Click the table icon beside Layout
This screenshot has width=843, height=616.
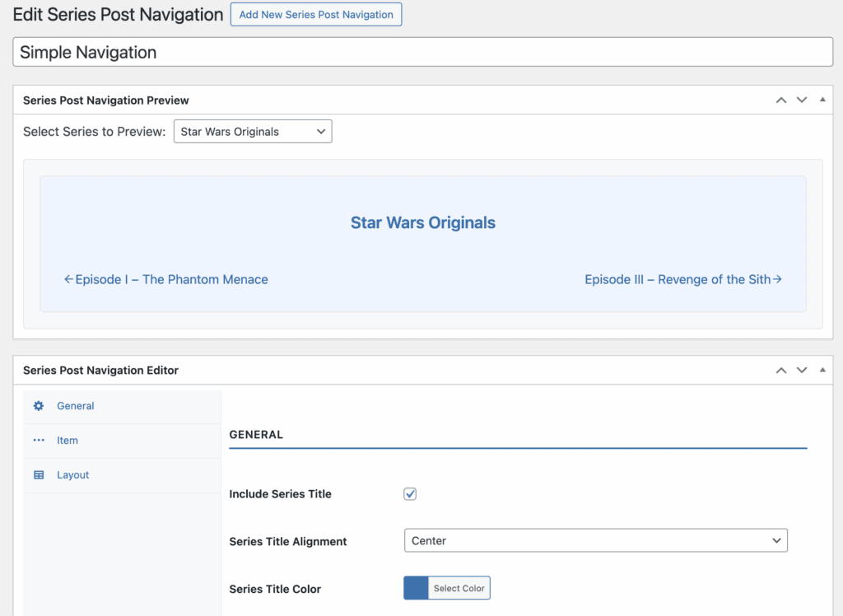[38, 475]
